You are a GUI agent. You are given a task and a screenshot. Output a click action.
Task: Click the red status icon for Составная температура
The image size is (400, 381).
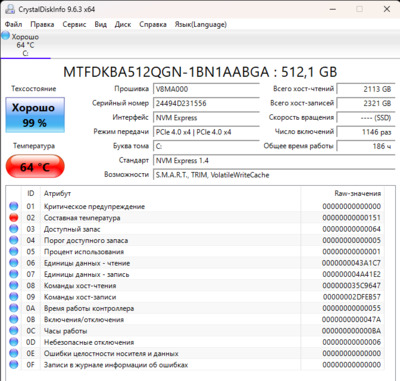pyautogui.click(x=14, y=218)
